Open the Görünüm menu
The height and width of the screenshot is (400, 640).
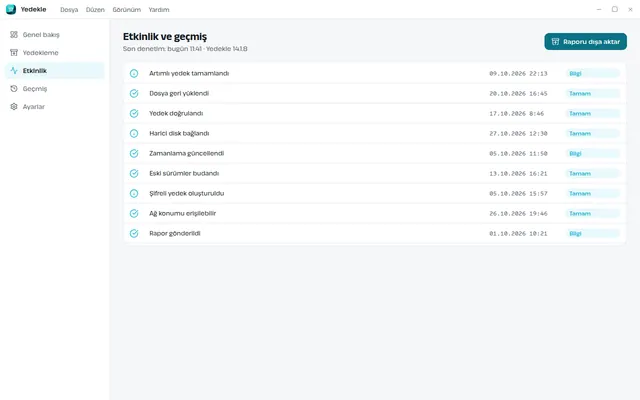[x=127, y=9]
